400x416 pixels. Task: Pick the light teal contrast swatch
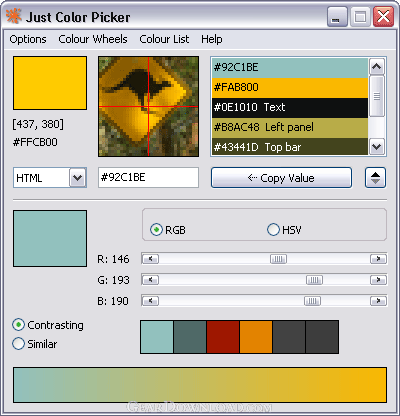157,337
